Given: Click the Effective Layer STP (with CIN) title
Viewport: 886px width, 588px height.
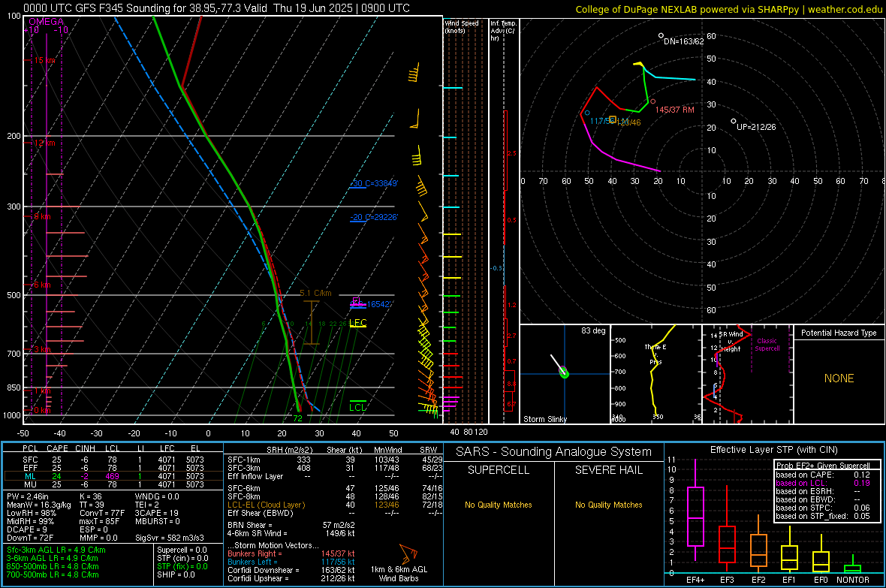Looking at the screenshot, I should (773, 450).
